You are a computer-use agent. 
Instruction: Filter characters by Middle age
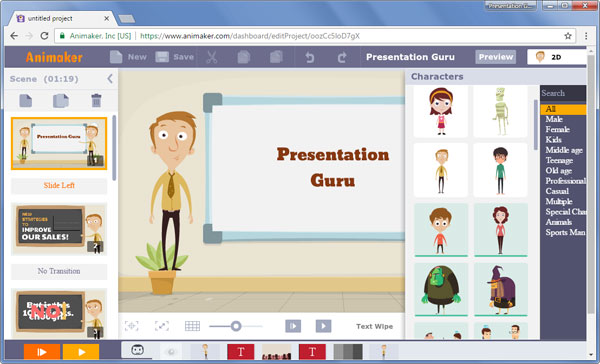[564, 150]
